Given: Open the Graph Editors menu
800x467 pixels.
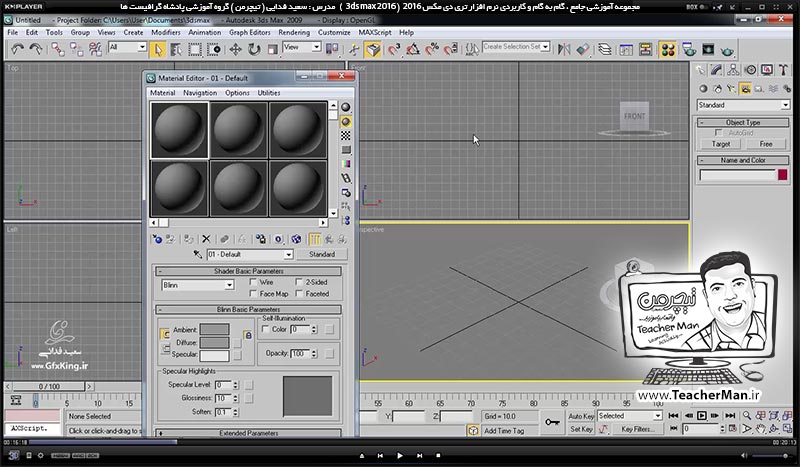Looking at the screenshot, I should 249,32.
